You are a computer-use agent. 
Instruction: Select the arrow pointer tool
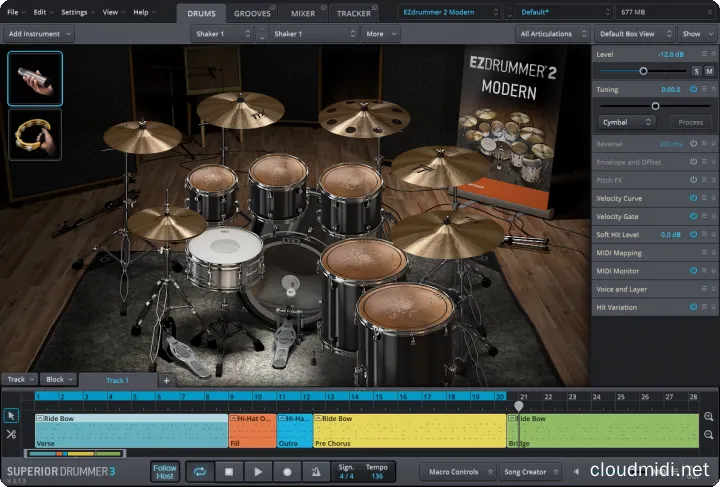point(10,415)
